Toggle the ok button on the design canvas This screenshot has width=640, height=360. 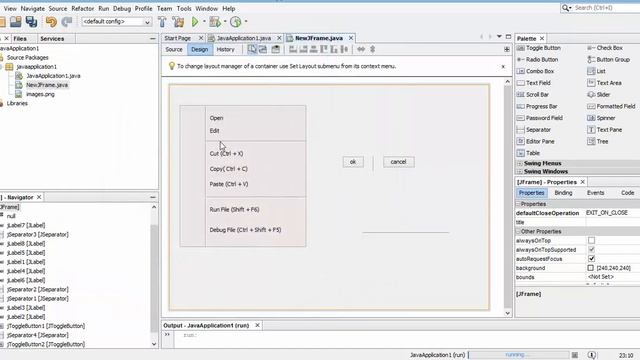click(x=353, y=162)
